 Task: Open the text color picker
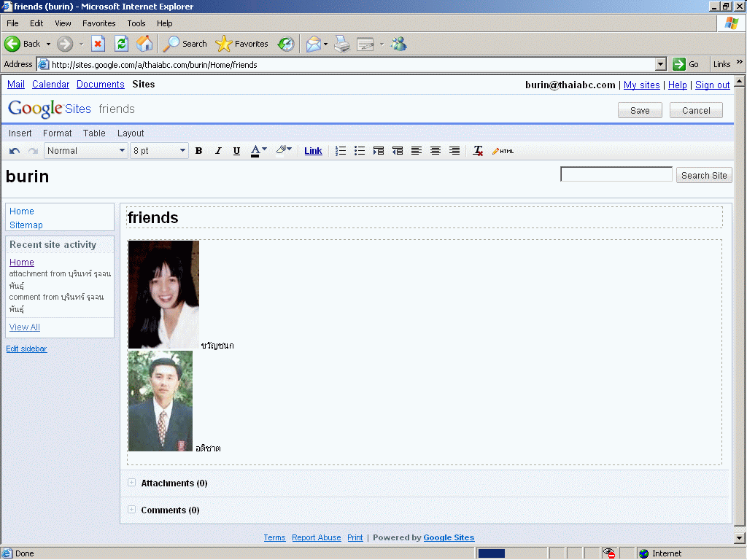click(x=259, y=151)
